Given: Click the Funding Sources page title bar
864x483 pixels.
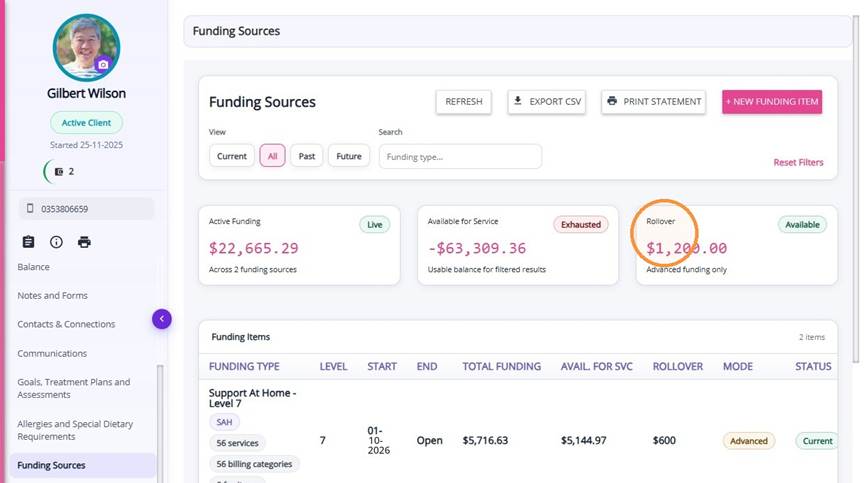Looking at the screenshot, I should [x=517, y=31].
